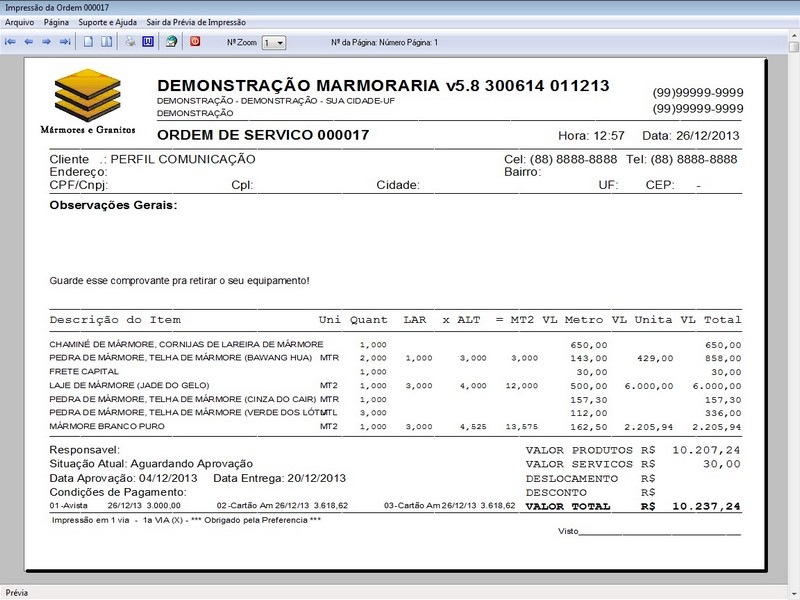
Task: Select the single page view icon
Action: [90, 41]
